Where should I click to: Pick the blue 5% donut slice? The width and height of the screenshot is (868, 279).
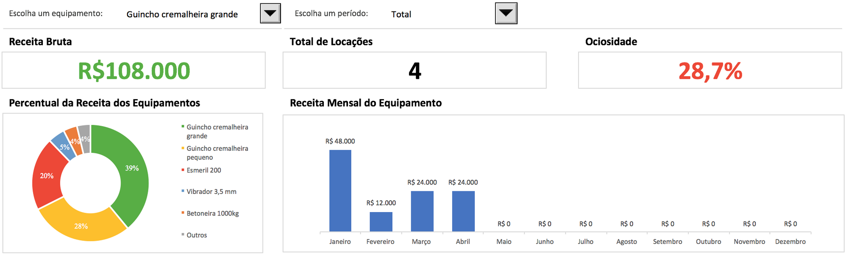[x=64, y=145]
